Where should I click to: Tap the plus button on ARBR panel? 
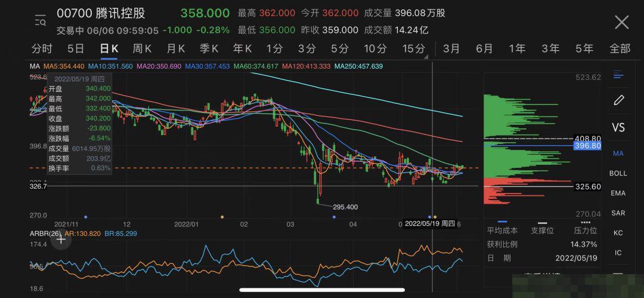[x=61, y=239]
